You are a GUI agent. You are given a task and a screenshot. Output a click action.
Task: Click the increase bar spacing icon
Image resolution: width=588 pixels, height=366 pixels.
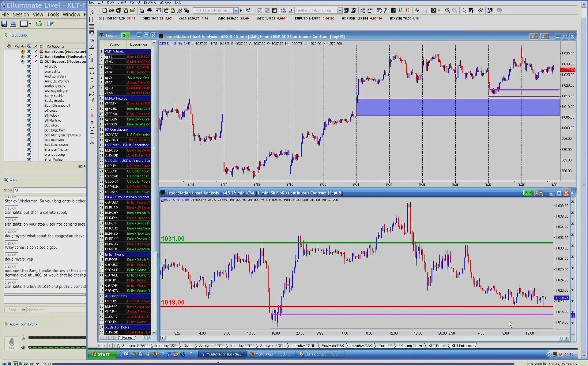tap(424, 10)
